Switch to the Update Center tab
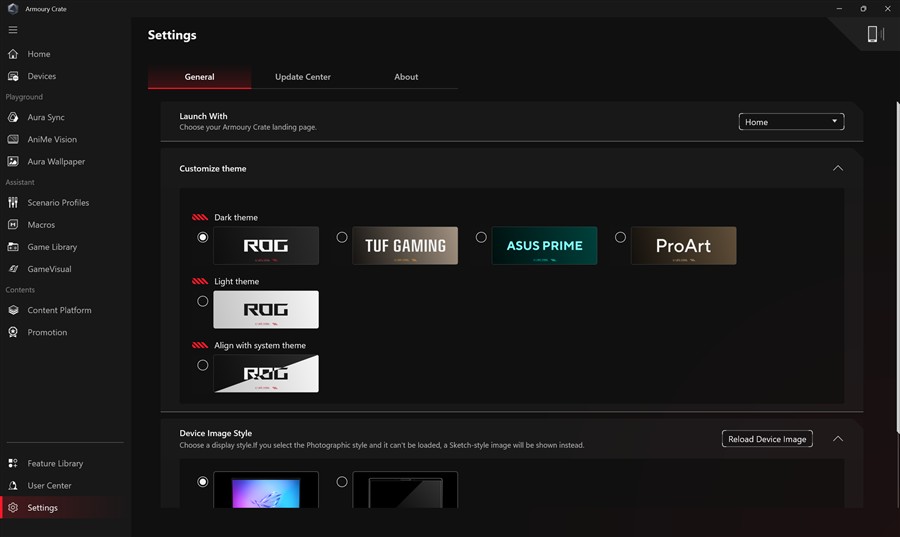900x537 pixels. (x=302, y=77)
